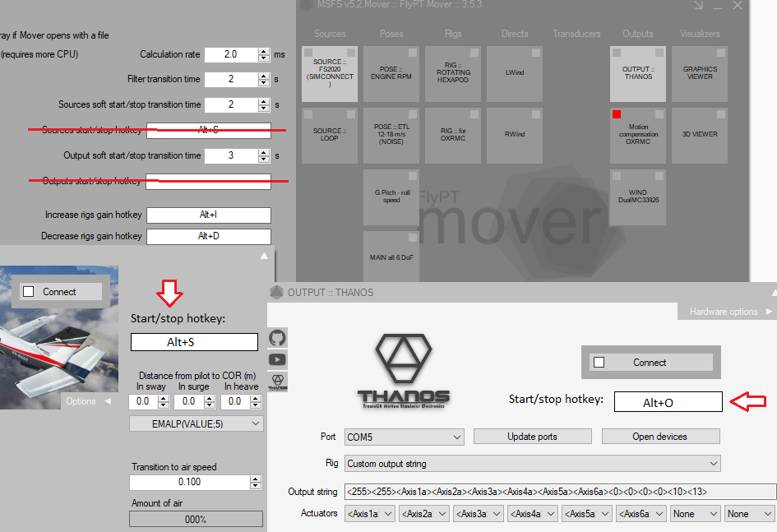Switch to the Visualizers column header
The width and height of the screenshot is (777, 532).
tap(700, 34)
